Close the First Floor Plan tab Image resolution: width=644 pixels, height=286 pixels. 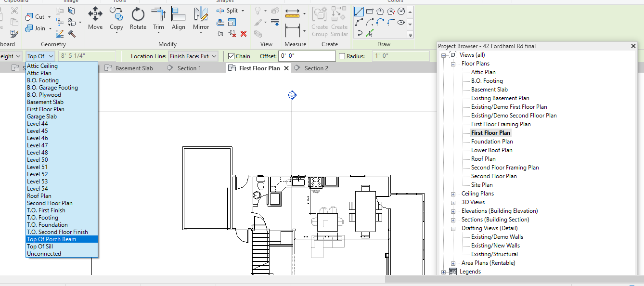point(286,68)
